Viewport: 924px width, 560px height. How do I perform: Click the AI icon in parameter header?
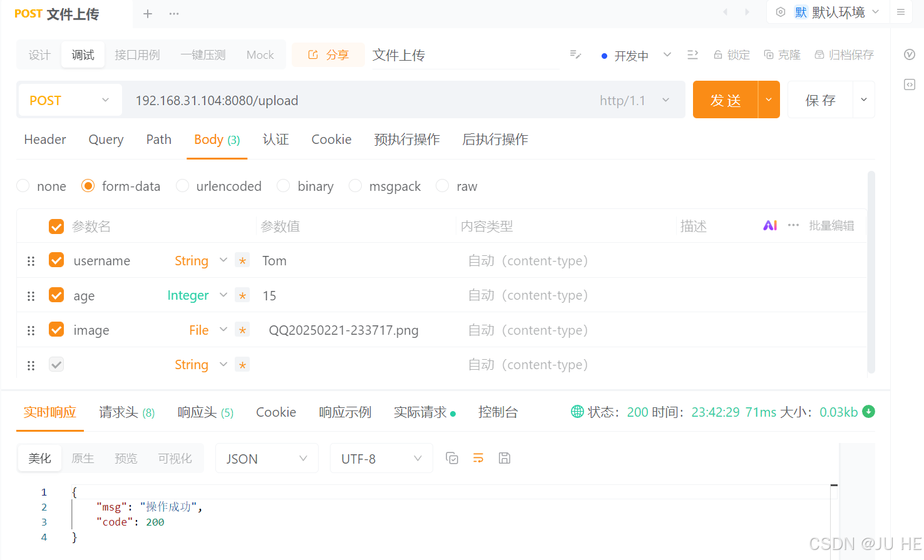(x=770, y=226)
